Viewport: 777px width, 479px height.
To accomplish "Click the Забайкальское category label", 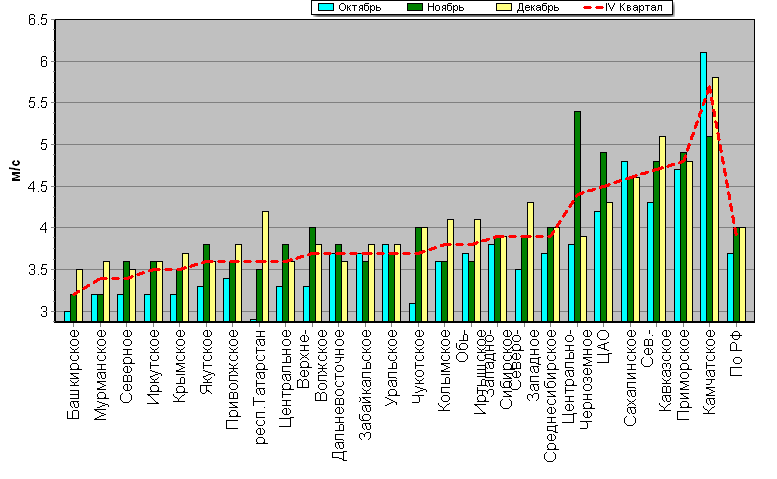I will click(x=366, y=384).
